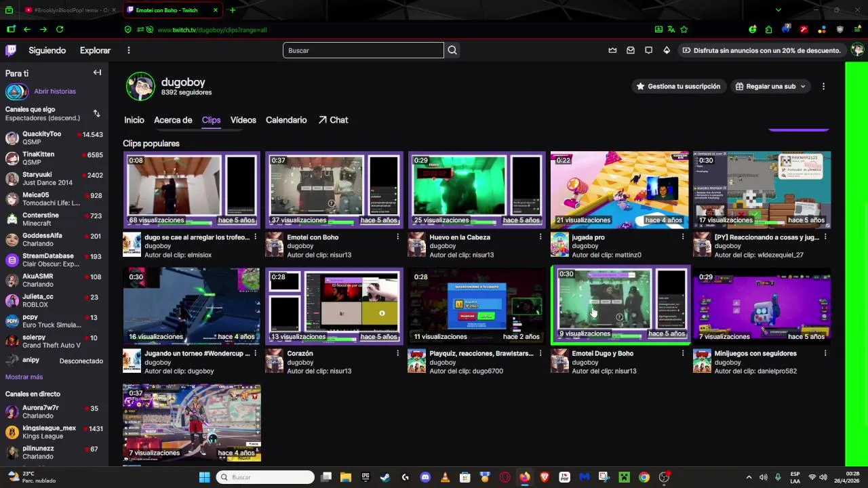Open the dugoboy channel avatar
Image resolution: width=868 pixels, height=488 pixels.
tap(140, 87)
